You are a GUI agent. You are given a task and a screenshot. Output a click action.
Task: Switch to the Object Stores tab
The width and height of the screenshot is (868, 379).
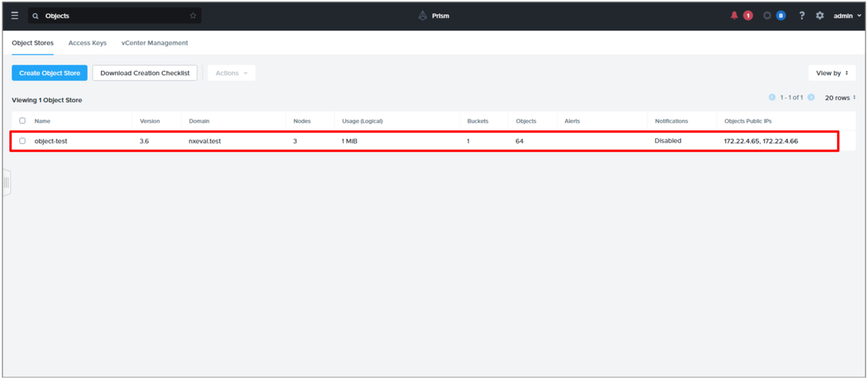tap(33, 43)
